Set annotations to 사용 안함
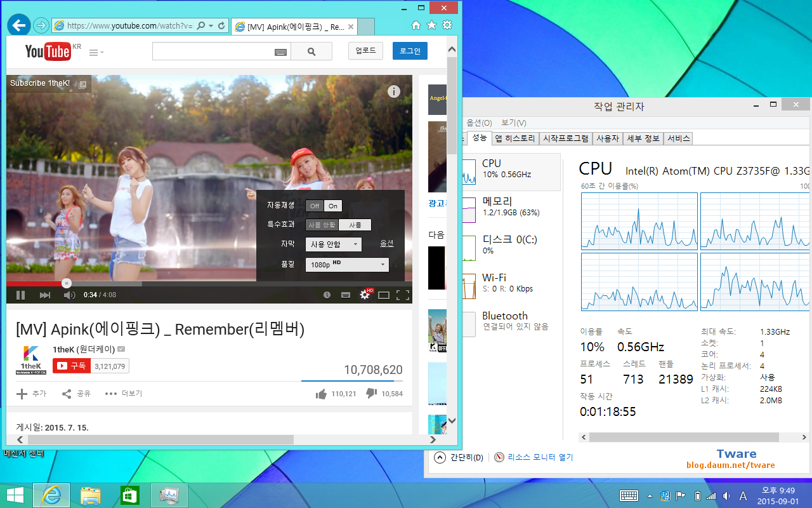Screen dimensions: 812x508 click(x=322, y=225)
